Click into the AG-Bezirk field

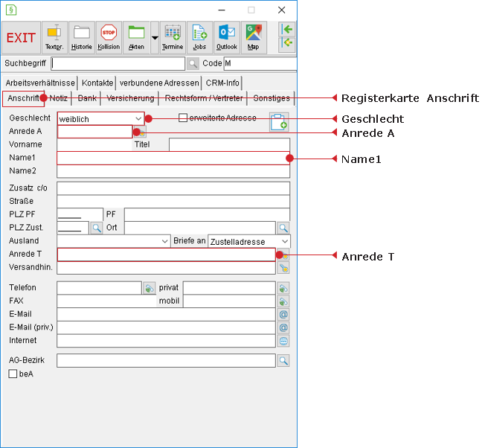click(x=167, y=361)
